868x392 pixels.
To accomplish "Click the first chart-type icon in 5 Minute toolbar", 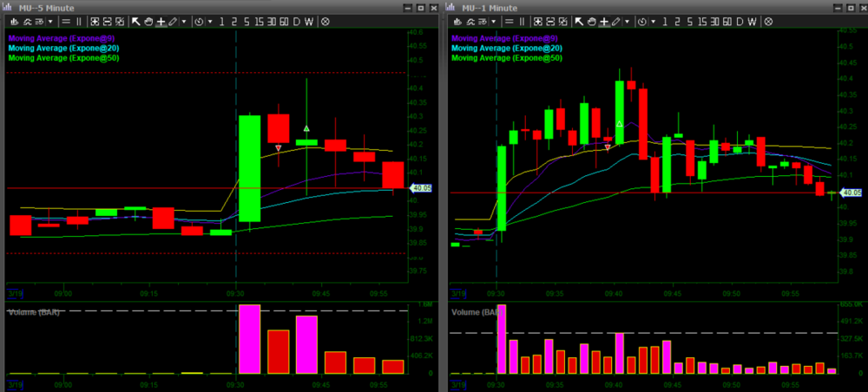I will coord(15,21).
